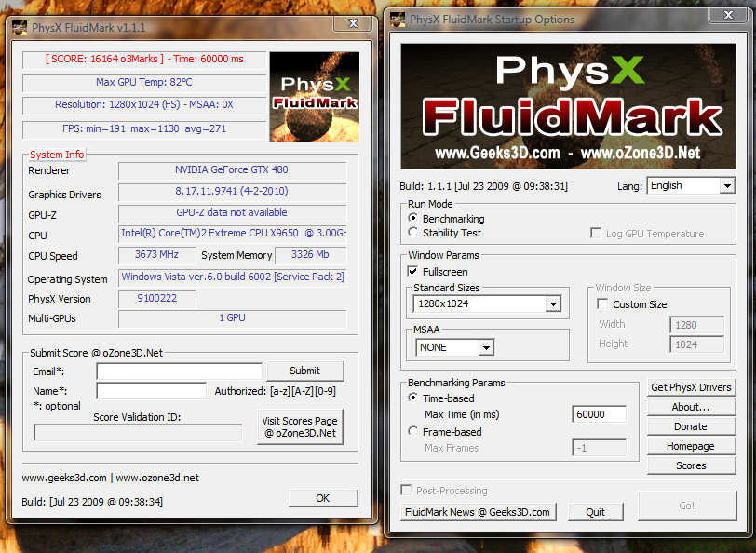Click the Width 1280 field
The height and width of the screenshot is (553, 756).
tap(696, 325)
